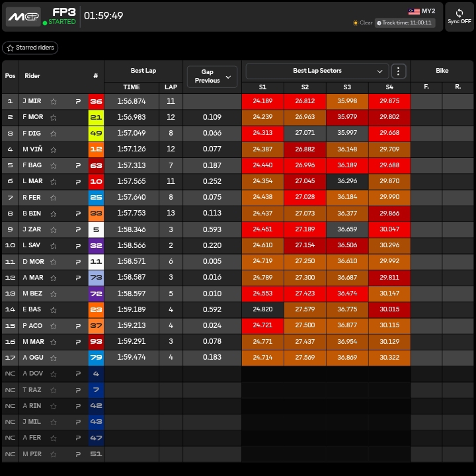The image size is (476, 476).
Task: Click the MotoGP logo icon
Action: 23,16
